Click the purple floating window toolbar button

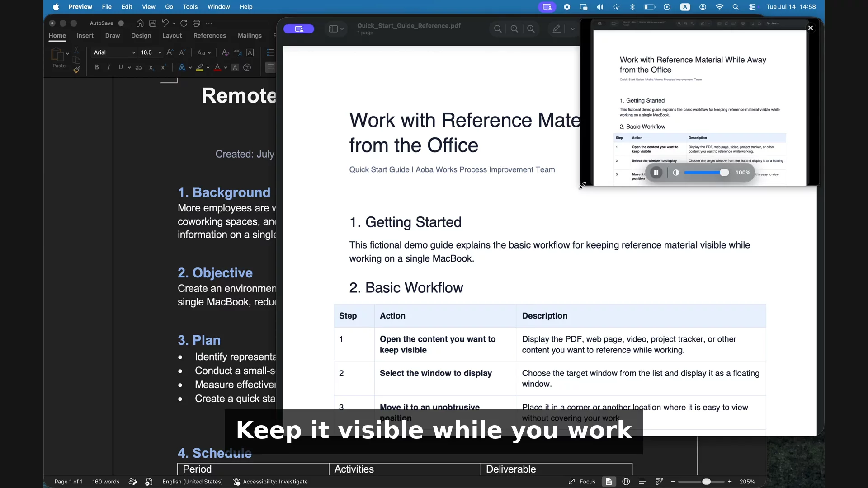[x=299, y=29]
